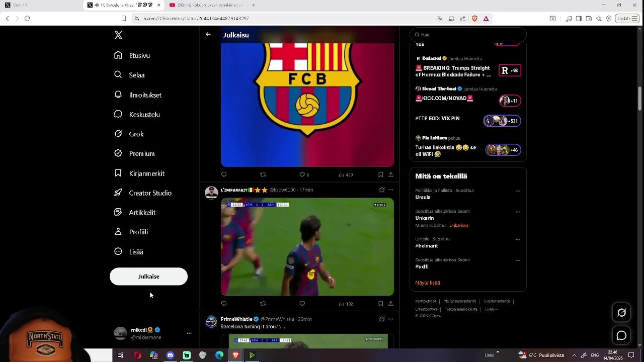Open a new browser tab
Viewport: 644px width, 362px height.
click(x=254, y=5)
